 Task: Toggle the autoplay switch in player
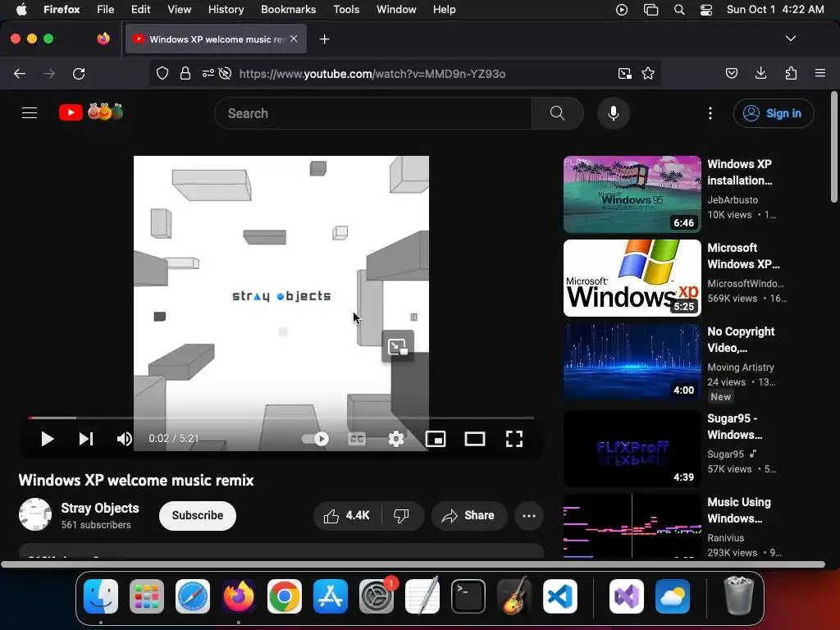[316, 440]
